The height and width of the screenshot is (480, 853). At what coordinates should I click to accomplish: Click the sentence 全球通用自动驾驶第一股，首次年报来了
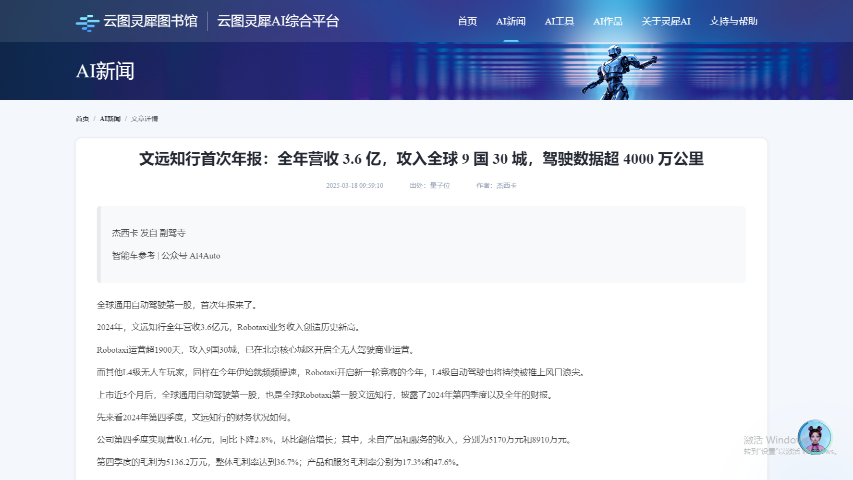pos(177,305)
